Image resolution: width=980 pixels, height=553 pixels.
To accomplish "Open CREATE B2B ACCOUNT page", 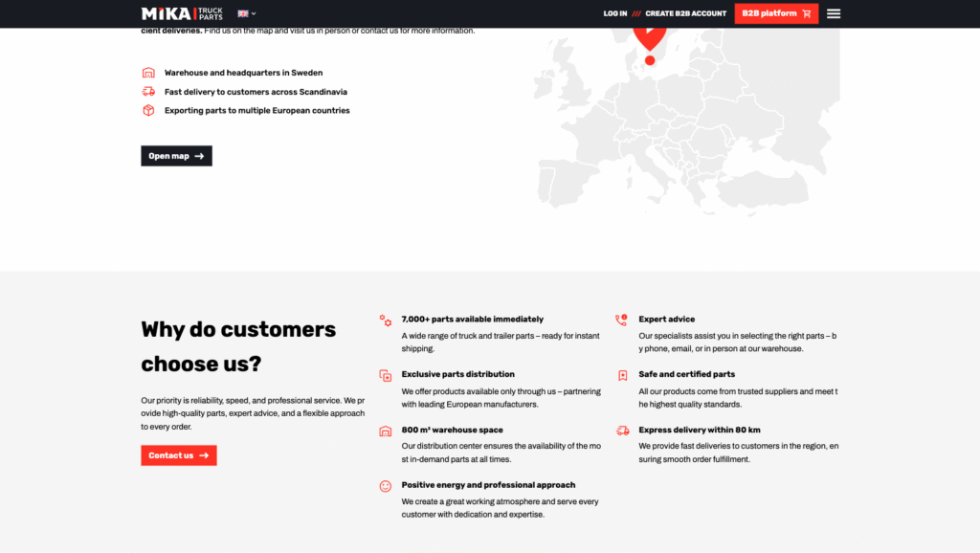I will (685, 13).
